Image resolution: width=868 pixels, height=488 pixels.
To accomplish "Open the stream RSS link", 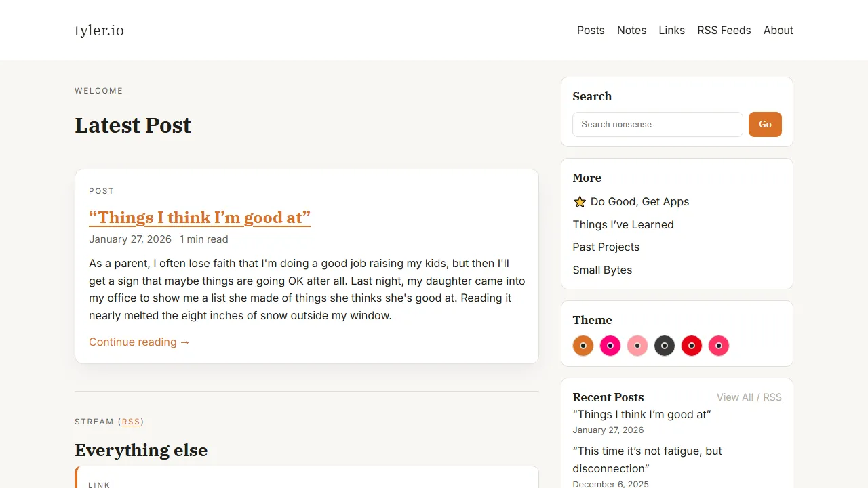I will (131, 422).
